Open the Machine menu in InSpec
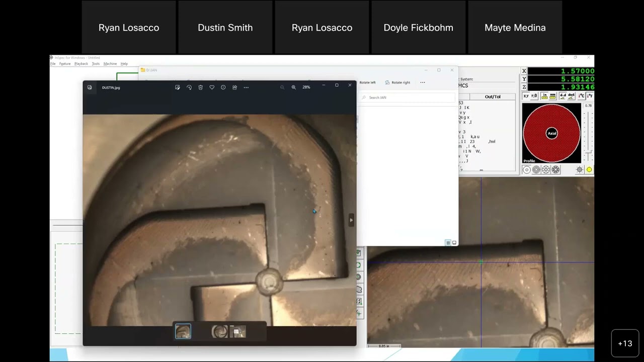Screen dimensions: 644x362 (110, 64)
